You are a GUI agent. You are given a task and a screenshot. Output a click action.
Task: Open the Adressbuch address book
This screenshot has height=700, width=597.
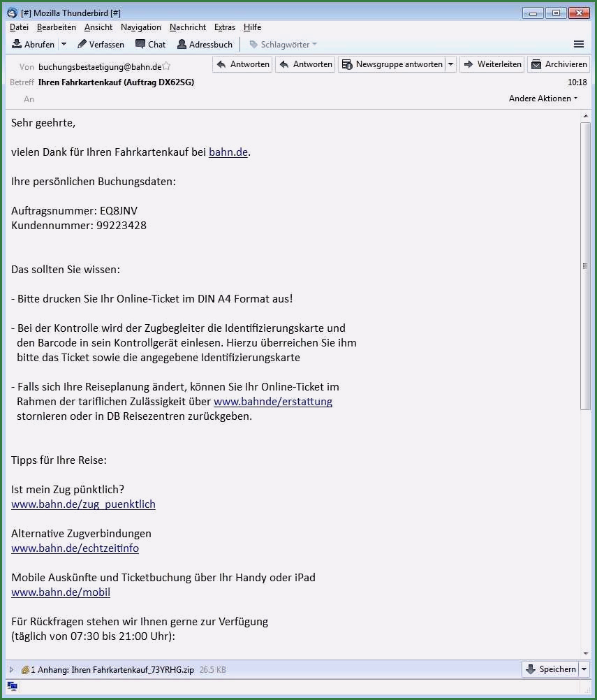(x=205, y=44)
